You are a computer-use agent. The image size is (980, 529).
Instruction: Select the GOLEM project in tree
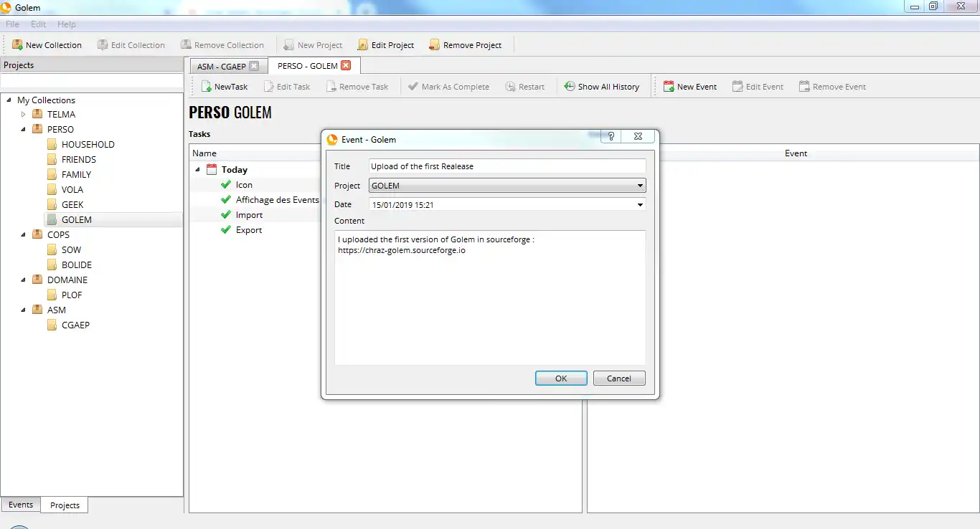click(x=77, y=219)
